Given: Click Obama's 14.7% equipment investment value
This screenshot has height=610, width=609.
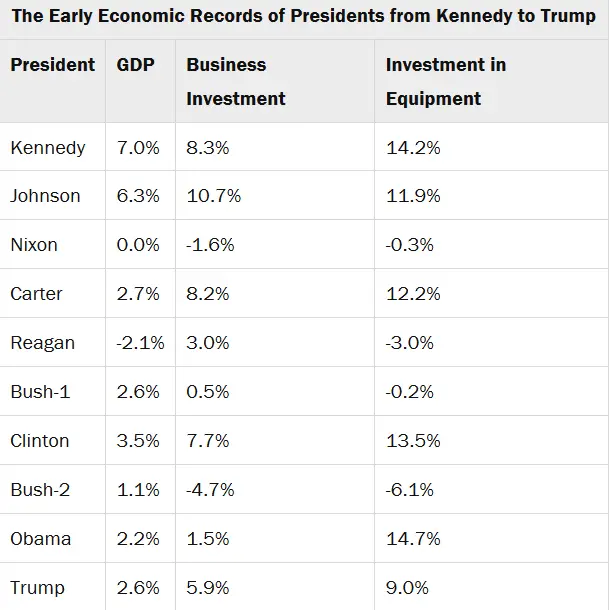Looking at the screenshot, I should (413, 539).
